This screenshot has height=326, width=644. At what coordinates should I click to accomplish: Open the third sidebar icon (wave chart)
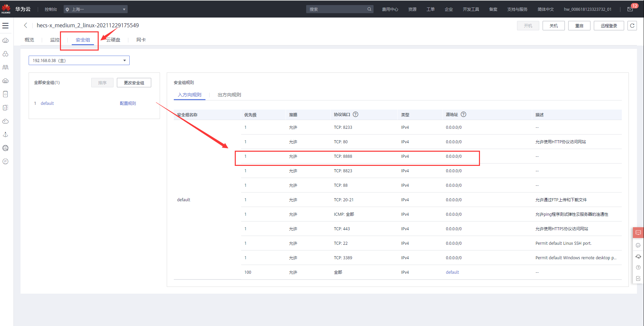tap(5, 67)
